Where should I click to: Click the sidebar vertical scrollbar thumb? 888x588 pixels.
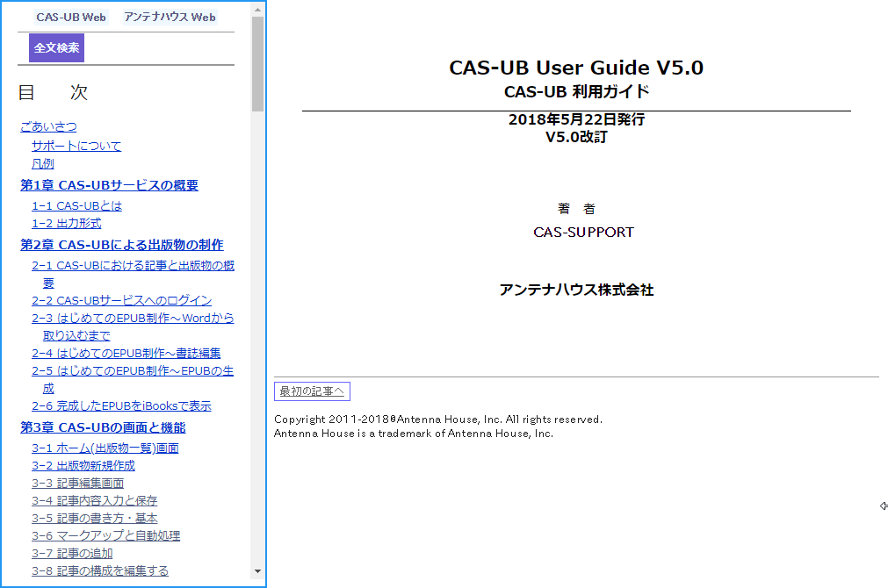[257, 64]
